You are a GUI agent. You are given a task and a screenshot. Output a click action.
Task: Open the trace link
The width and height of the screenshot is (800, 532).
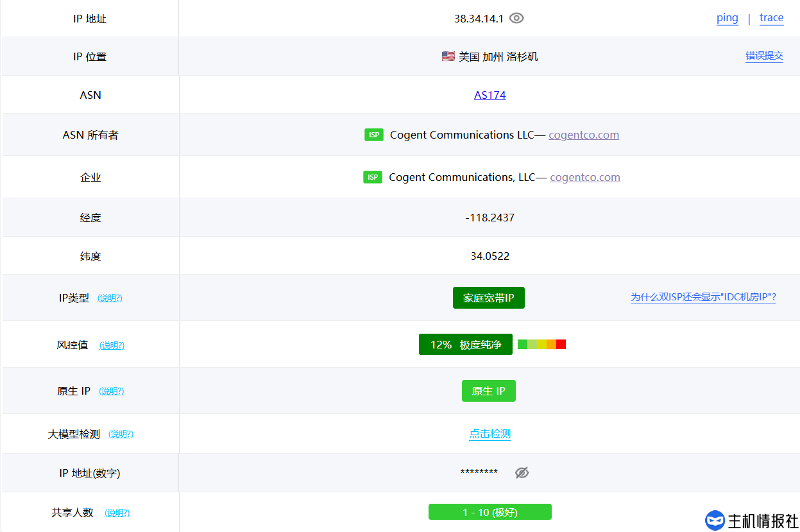point(771,18)
